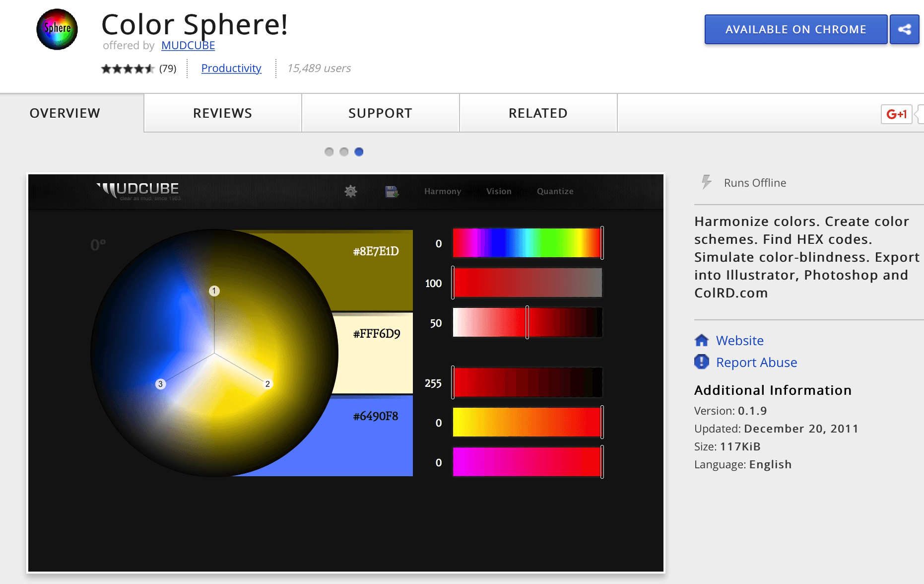Click the Google +1 button
The height and width of the screenshot is (584, 924).
pyautogui.click(x=896, y=114)
